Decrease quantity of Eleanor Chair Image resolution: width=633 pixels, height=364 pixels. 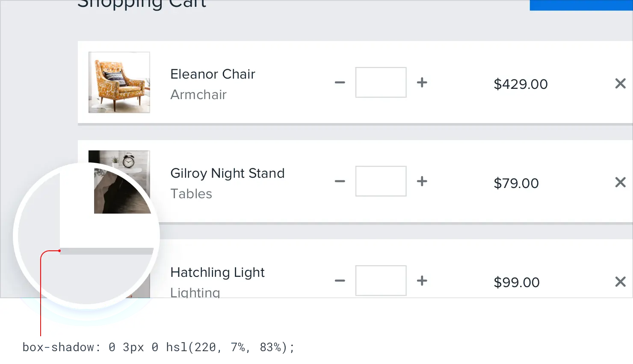tap(340, 82)
